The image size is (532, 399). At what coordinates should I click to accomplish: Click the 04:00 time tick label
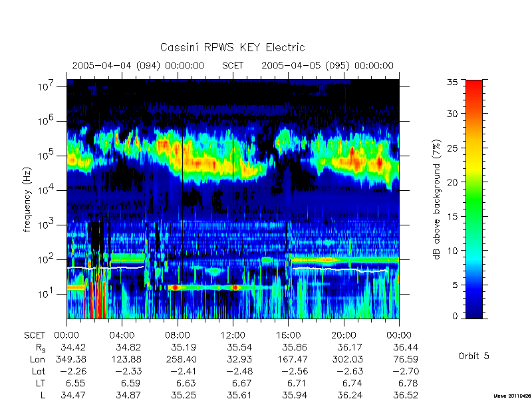tap(122, 335)
